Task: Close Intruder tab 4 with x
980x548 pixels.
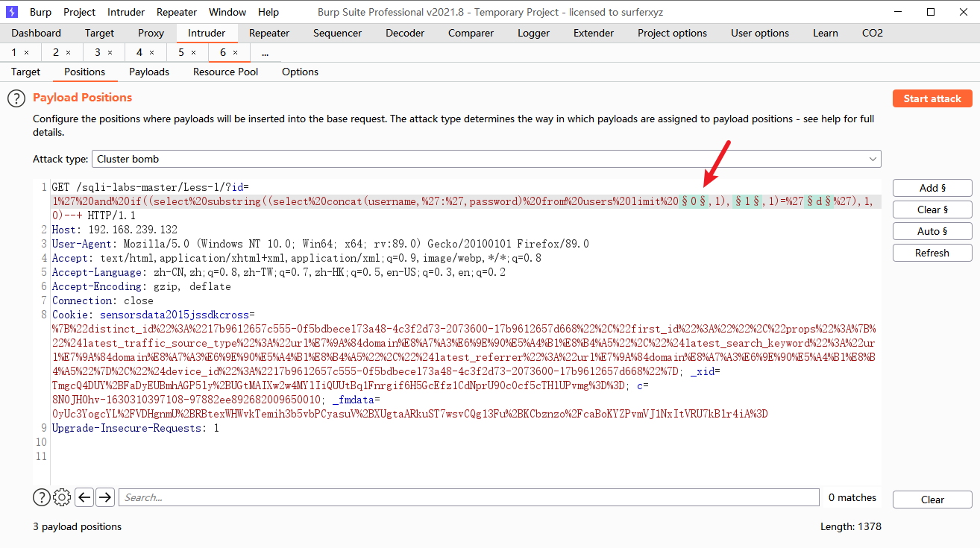Action: coord(152,52)
